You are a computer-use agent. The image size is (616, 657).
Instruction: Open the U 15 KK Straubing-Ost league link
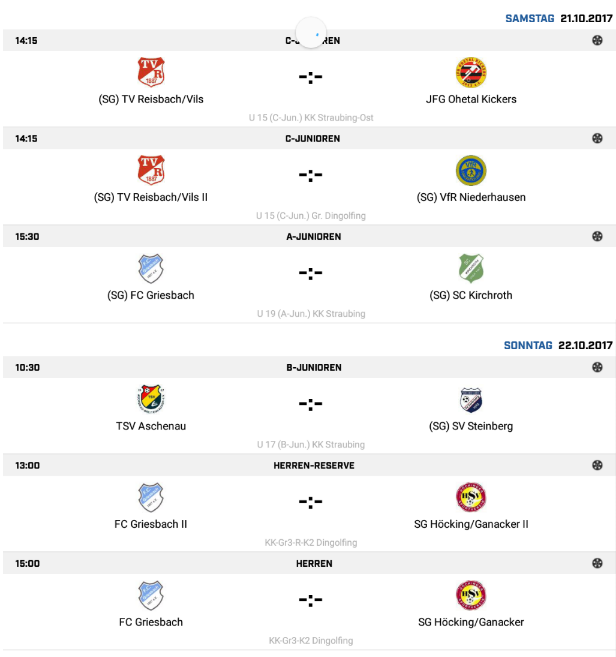click(x=310, y=118)
